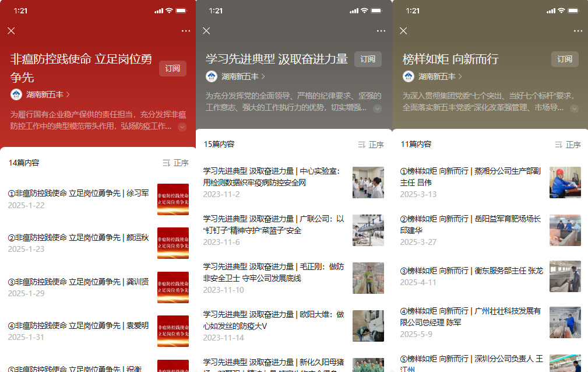
Task: Open article ②榜样如炬 岳阳益军育肥场场长 邱建华
Action: (x=471, y=224)
